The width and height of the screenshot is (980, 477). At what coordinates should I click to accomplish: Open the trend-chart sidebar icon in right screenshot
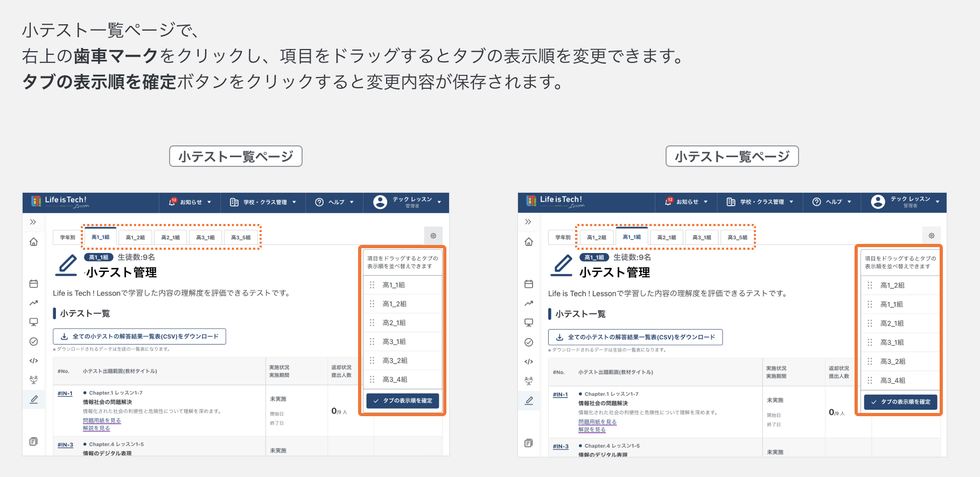tap(529, 304)
